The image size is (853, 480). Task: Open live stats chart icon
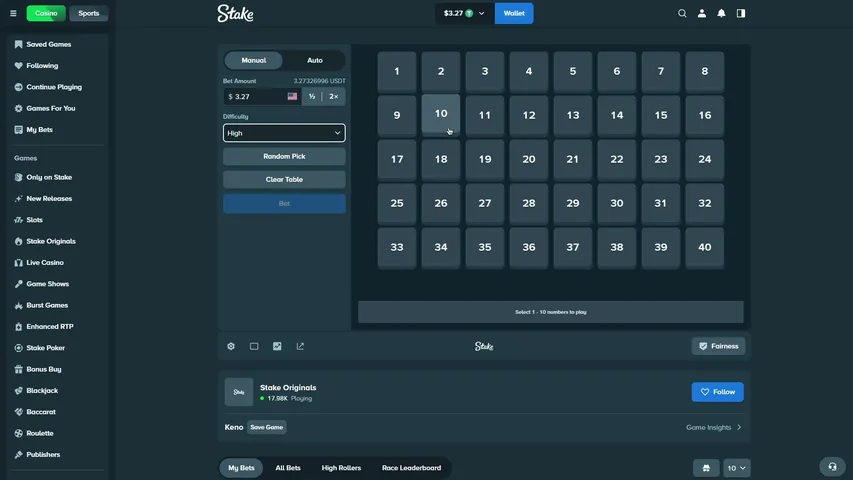tap(277, 346)
